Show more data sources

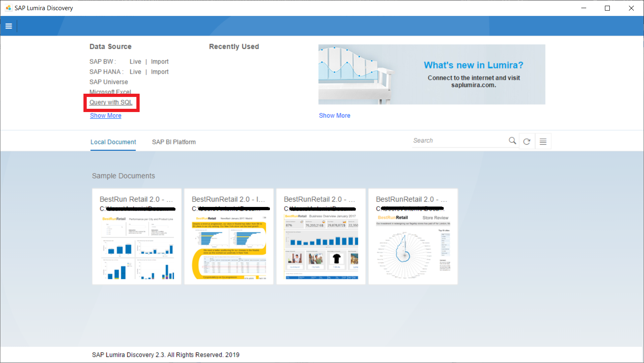pos(105,116)
